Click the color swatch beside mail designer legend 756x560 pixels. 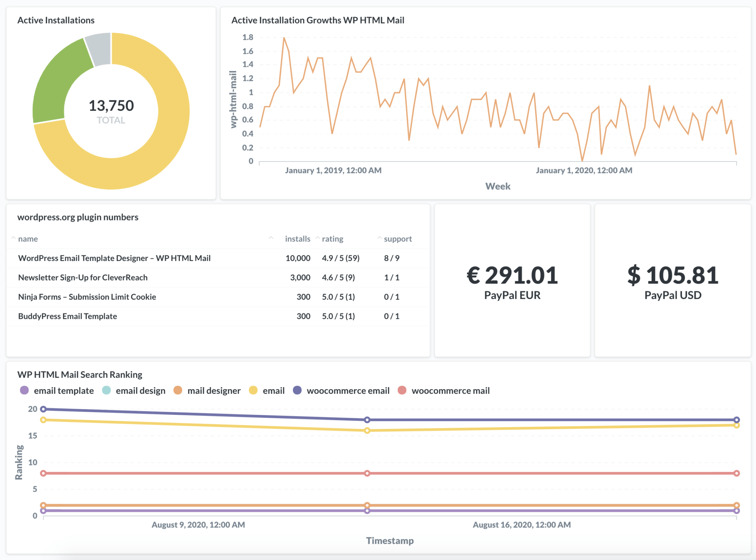point(178,391)
